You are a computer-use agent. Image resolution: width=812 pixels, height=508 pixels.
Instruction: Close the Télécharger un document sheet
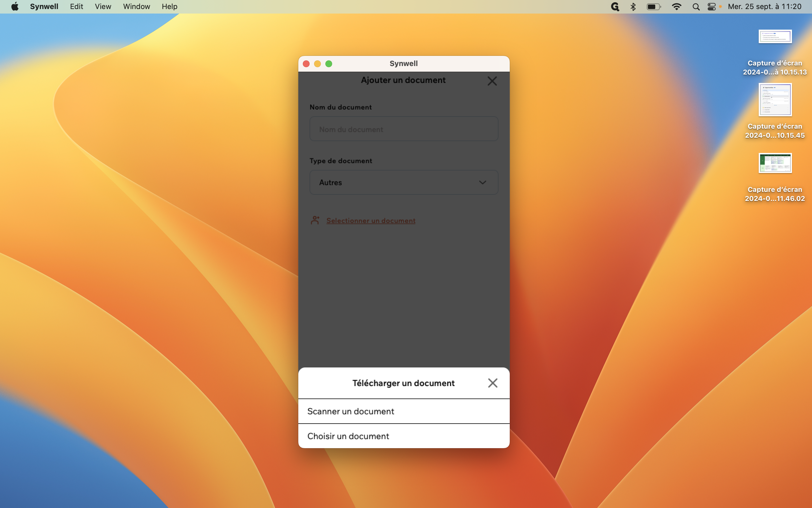[493, 383]
